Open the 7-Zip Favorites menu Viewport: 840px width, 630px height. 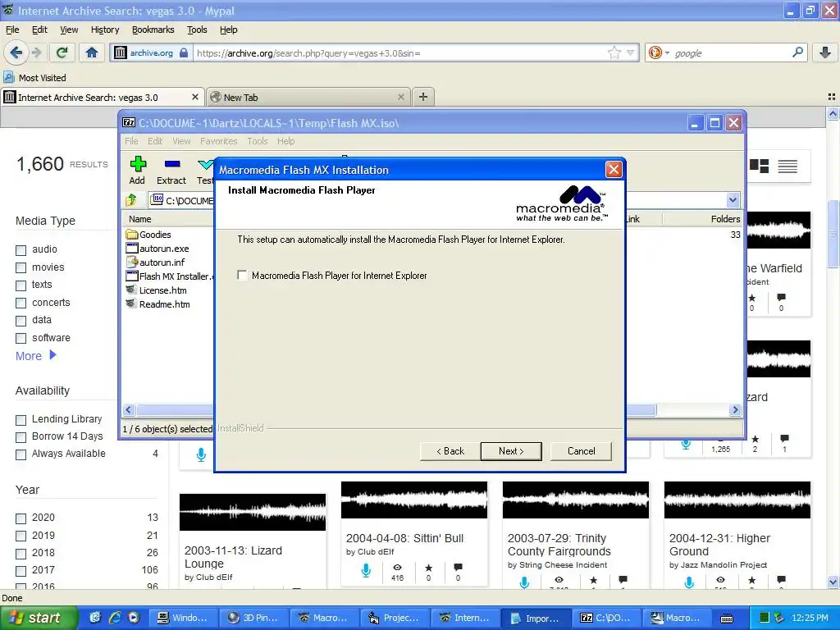[218, 141]
